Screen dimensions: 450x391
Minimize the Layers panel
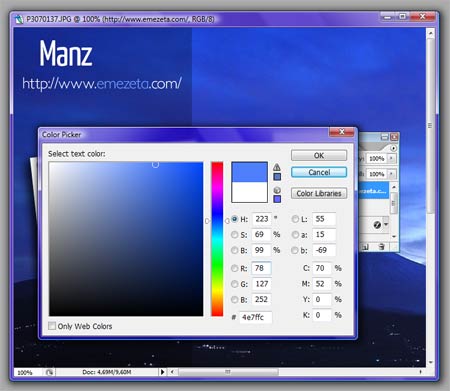(385, 137)
